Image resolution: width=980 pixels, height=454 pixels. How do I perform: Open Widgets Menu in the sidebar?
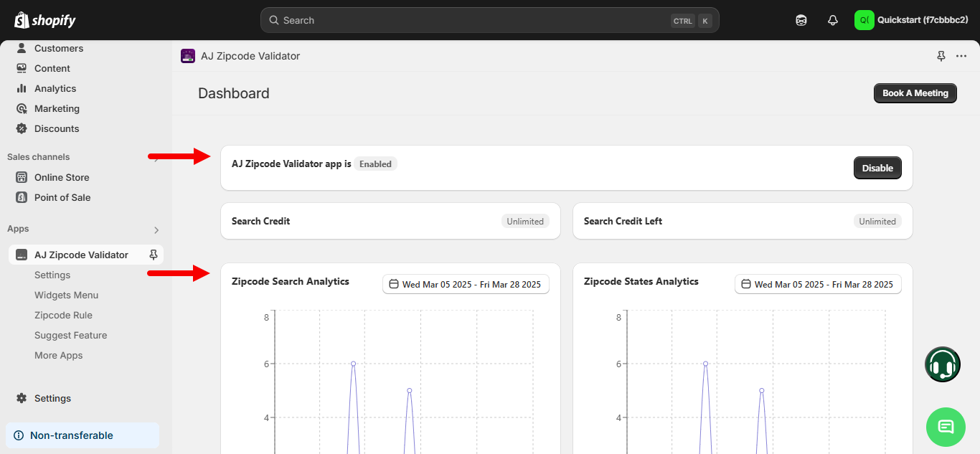coord(66,295)
